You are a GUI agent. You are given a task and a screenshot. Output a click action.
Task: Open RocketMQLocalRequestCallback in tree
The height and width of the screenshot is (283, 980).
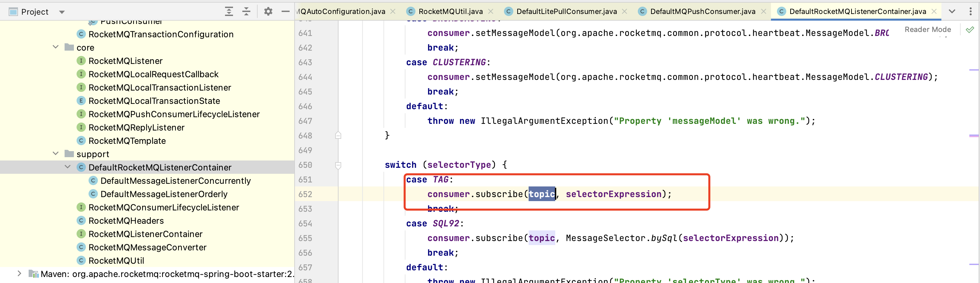pos(153,74)
